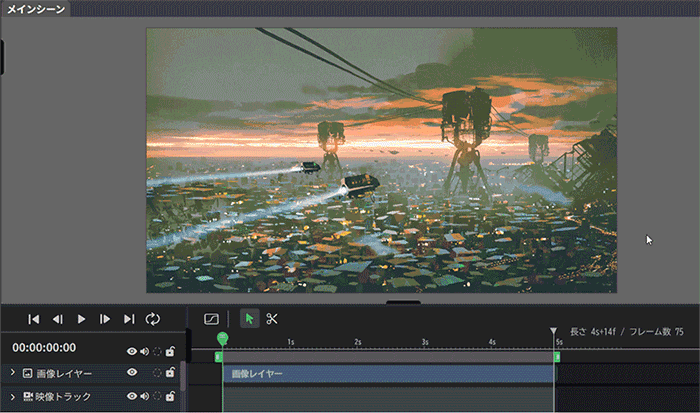Click the 長さ 4s+14f length readout
The height and width of the screenshot is (413, 700).
[593, 332]
